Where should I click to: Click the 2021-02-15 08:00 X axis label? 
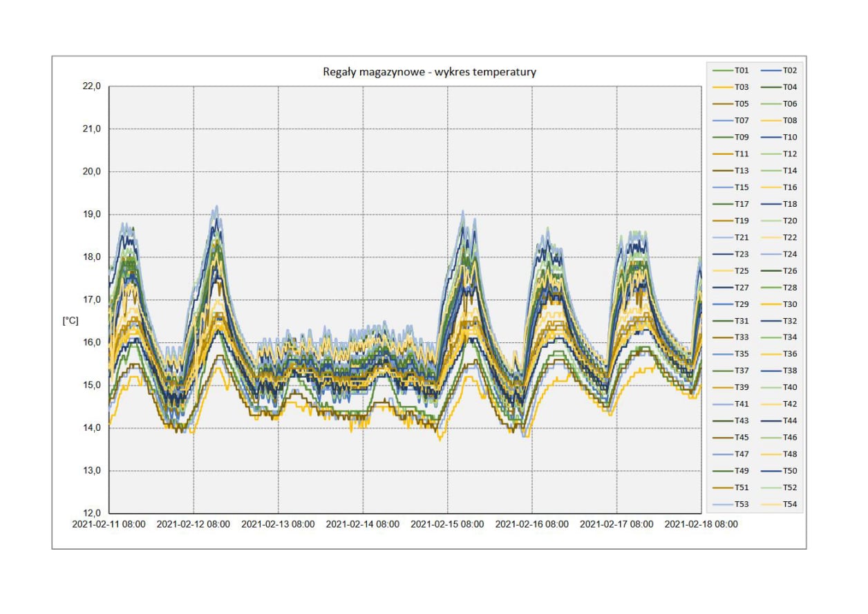coord(447,524)
